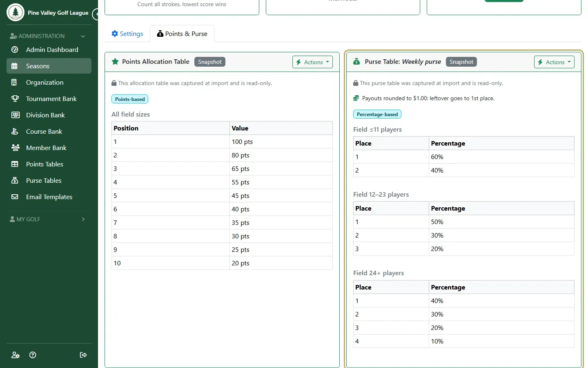Click the payouts rounding note text

click(x=428, y=98)
